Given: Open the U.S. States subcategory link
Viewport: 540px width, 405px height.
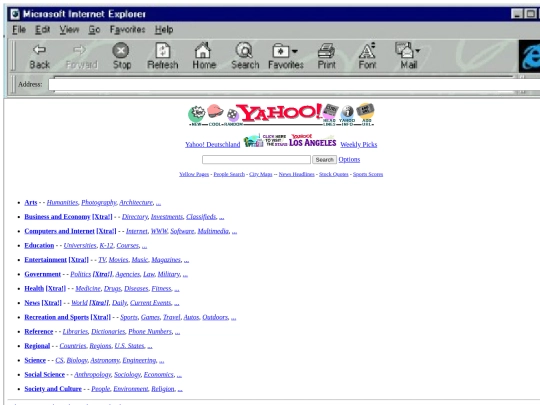Looking at the screenshot, I should (129, 346).
